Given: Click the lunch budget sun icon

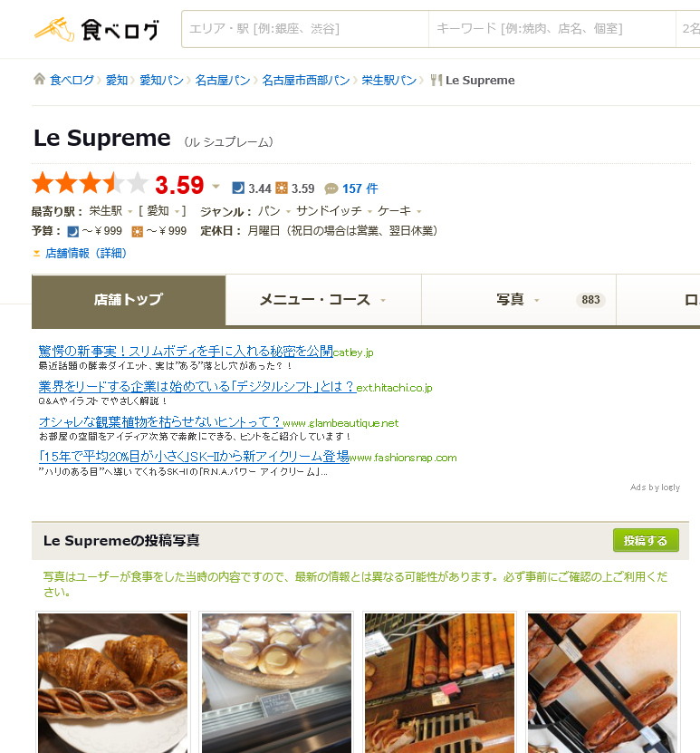Looking at the screenshot, I should [x=138, y=231].
